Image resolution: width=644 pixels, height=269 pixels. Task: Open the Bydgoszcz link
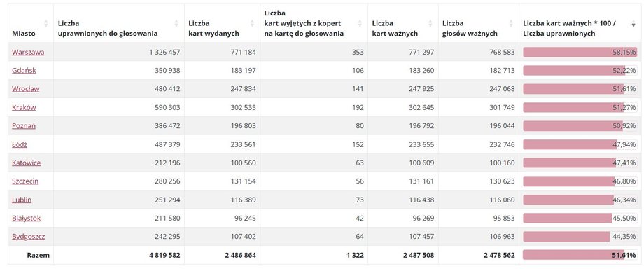[x=28, y=237]
